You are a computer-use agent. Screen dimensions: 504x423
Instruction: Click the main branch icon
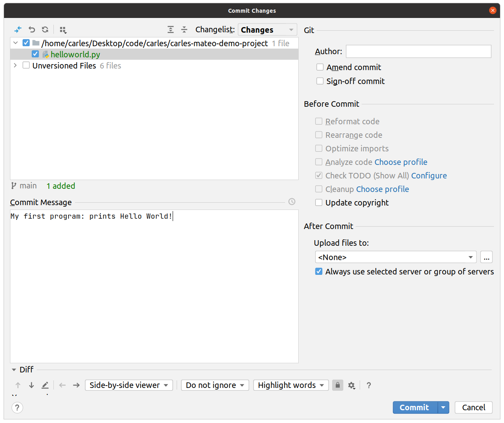14,186
